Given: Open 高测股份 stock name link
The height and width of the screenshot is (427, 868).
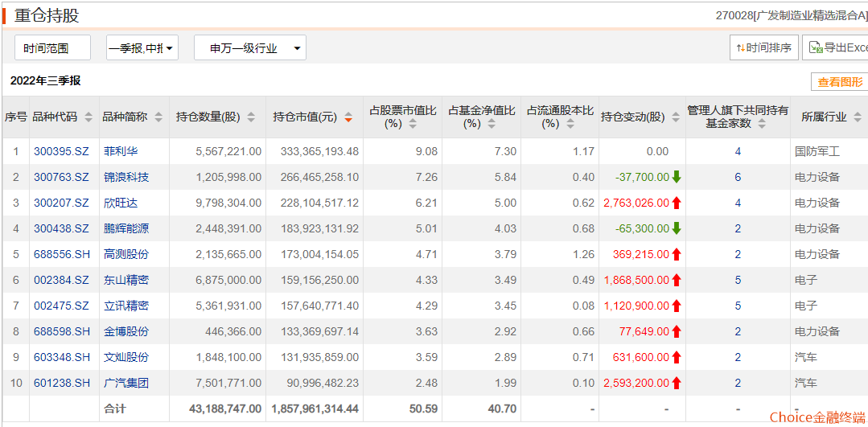Looking at the screenshot, I should point(126,254).
